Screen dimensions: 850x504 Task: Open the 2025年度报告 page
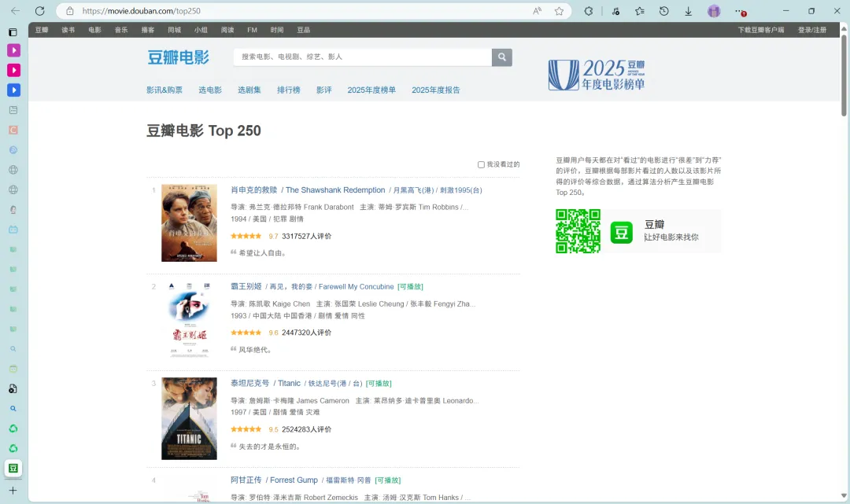pos(436,90)
